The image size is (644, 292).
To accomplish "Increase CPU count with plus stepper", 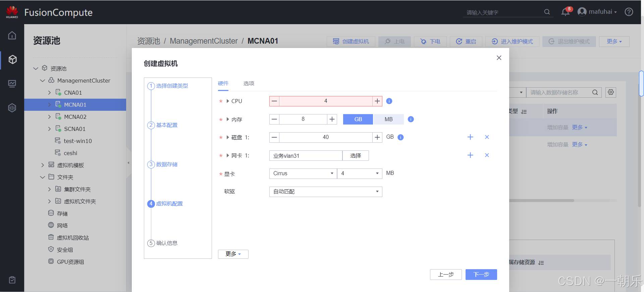I will click(x=377, y=101).
